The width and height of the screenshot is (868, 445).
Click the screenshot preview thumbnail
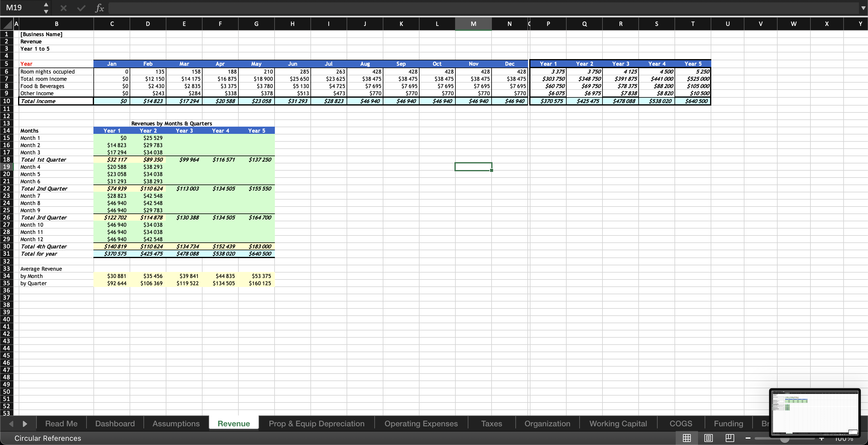pos(815,412)
